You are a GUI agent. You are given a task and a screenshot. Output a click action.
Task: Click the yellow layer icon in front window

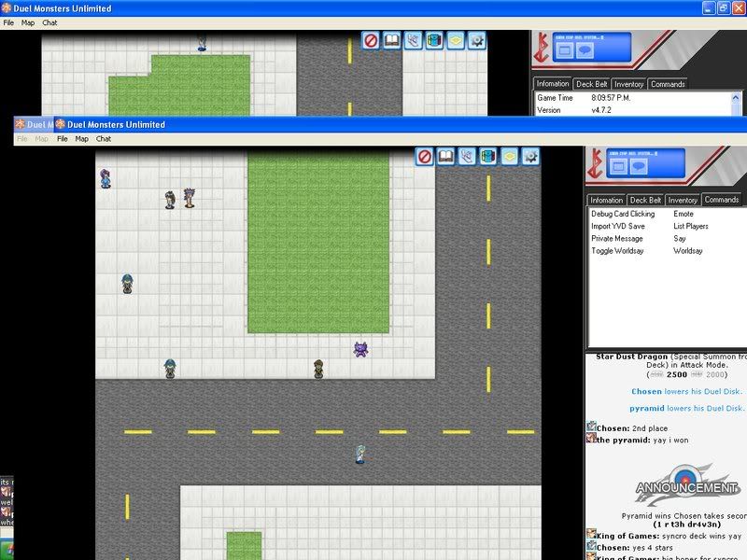(509, 157)
